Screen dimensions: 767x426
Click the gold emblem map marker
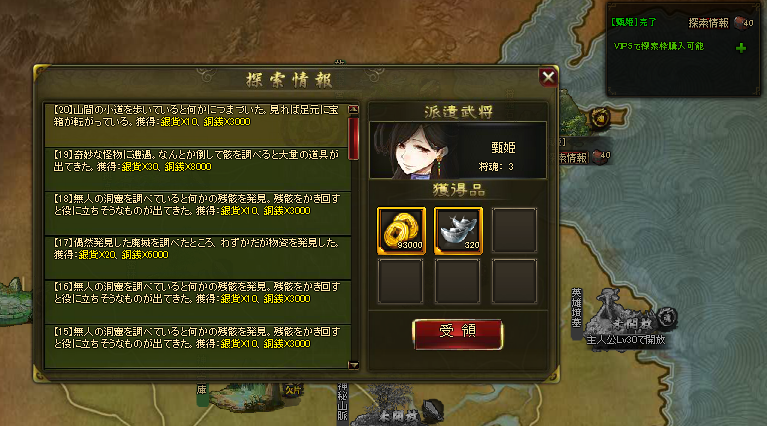pos(600,118)
